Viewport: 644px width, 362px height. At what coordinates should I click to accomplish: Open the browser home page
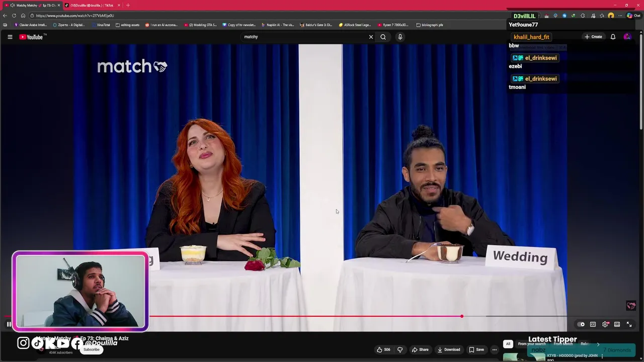[23, 16]
